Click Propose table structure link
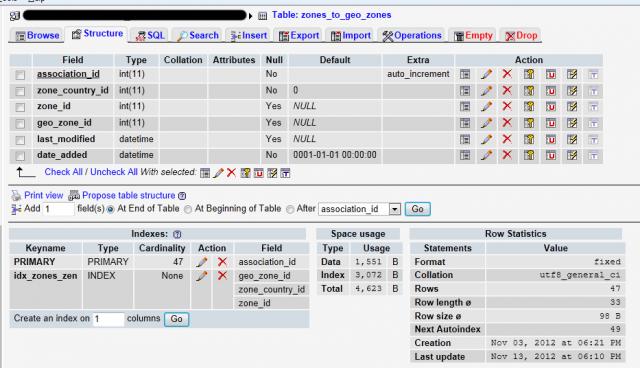The height and width of the screenshot is (368, 640). (129, 195)
